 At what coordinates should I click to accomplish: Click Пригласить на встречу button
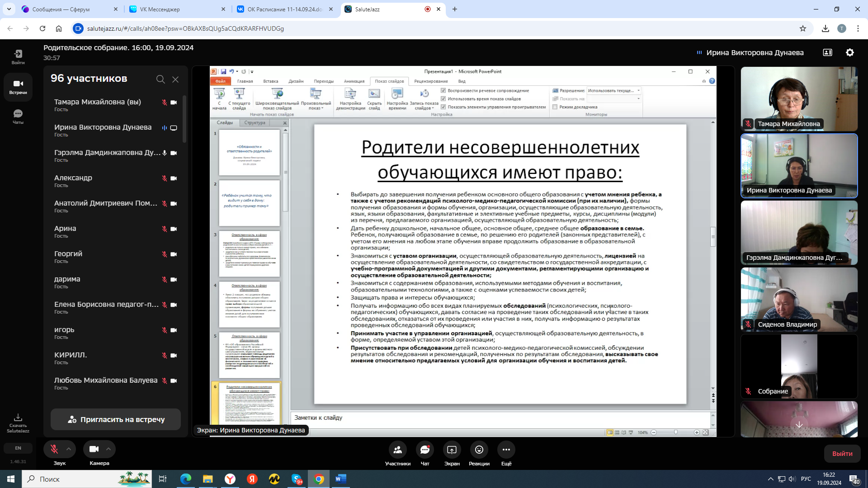[116, 419]
